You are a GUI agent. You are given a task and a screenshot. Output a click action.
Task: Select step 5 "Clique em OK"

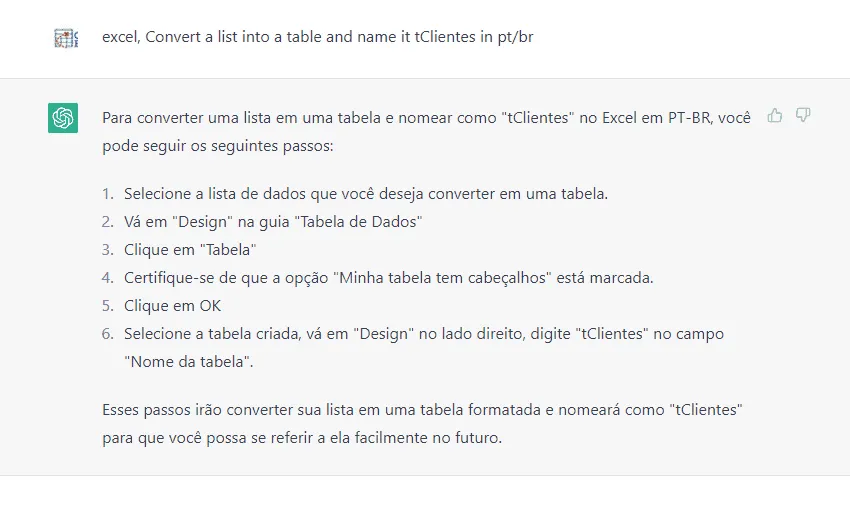click(172, 306)
